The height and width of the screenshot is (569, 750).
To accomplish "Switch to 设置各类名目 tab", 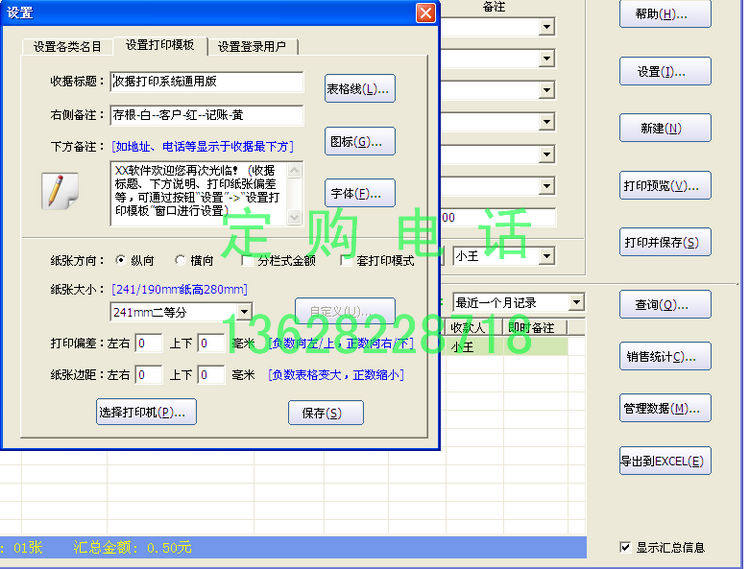I will [67, 47].
